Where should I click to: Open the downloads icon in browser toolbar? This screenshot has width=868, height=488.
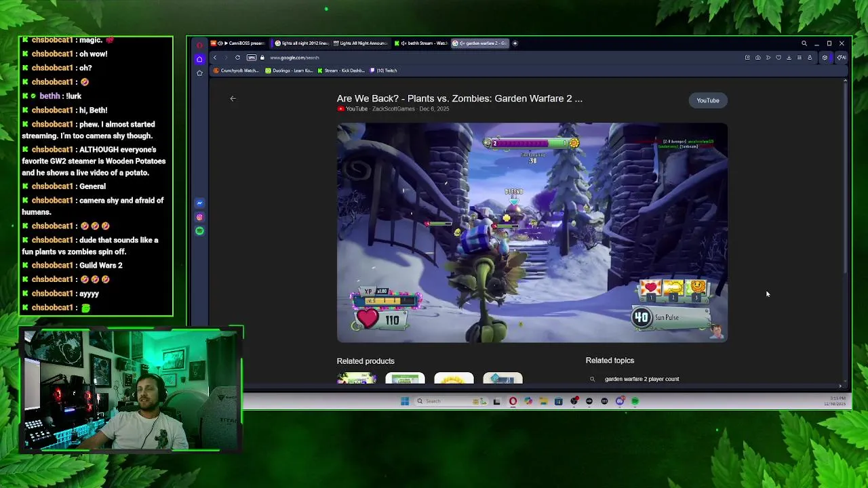tap(789, 58)
